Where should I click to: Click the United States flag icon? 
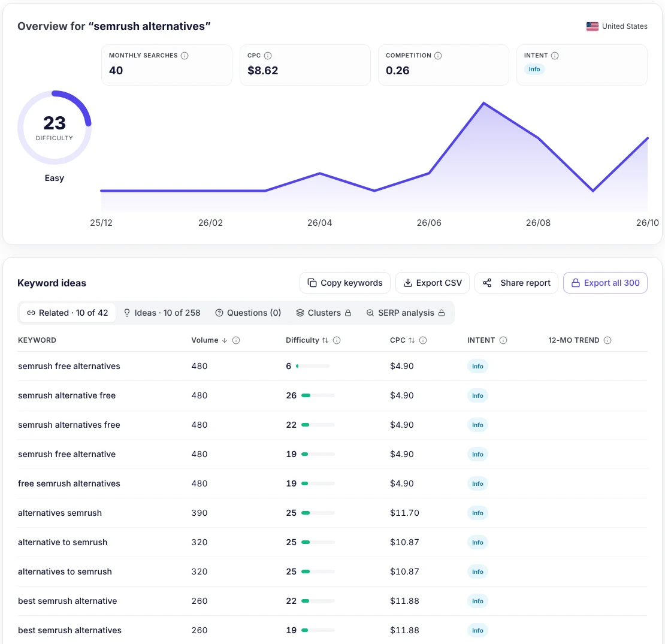(x=592, y=26)
